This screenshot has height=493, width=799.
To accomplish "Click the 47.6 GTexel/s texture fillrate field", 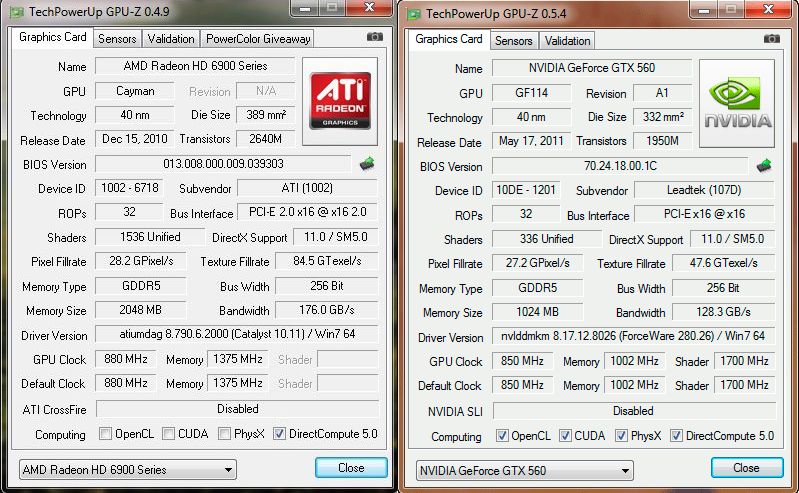I will point(723,263).
